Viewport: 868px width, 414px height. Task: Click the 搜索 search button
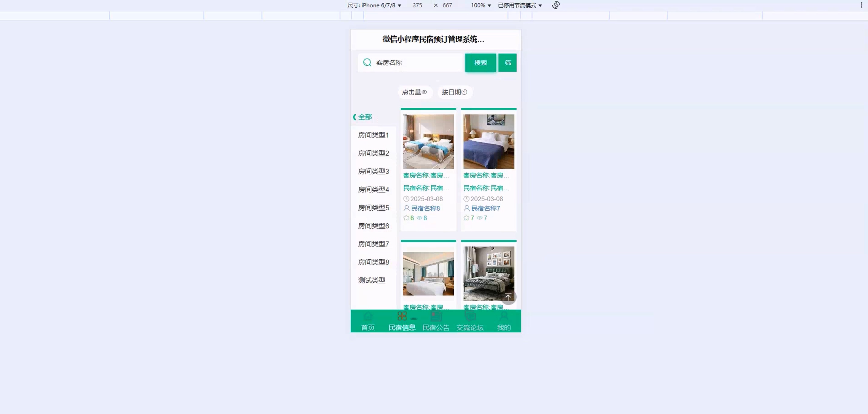pyautogui.click(x=481, y=63)
